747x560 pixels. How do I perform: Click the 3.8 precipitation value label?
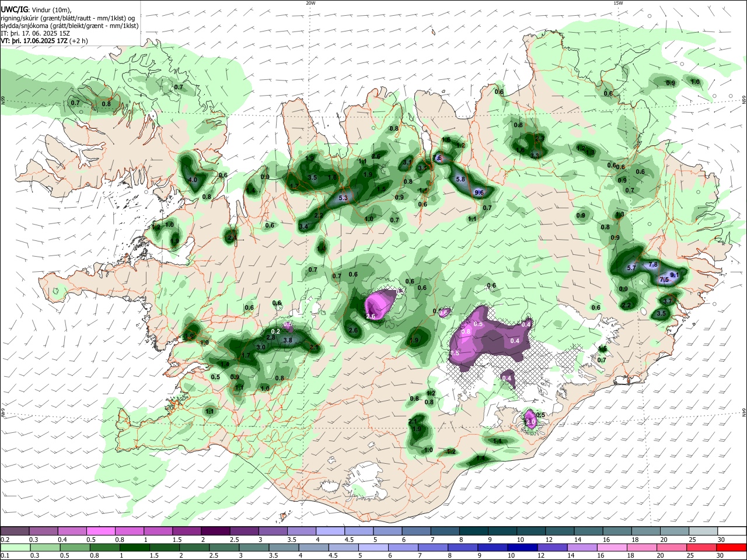[x=288, y=340]
